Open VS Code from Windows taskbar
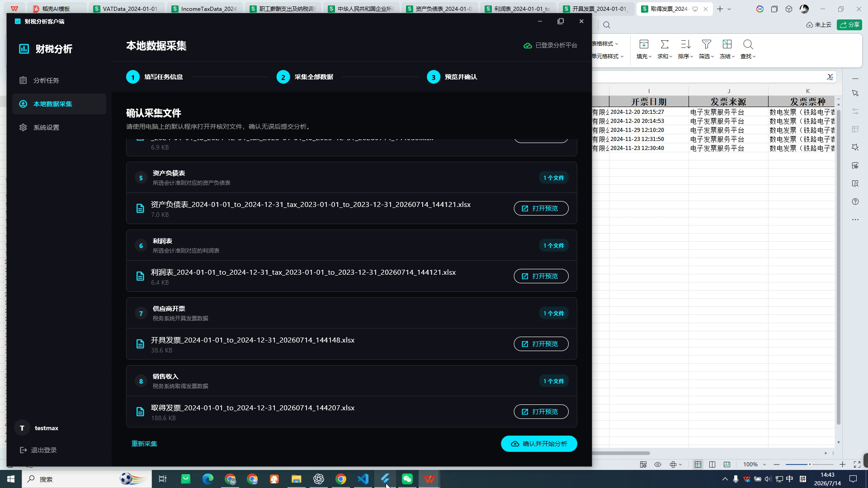868x488 pixels. pyautogui.click(x=363, y=479)
